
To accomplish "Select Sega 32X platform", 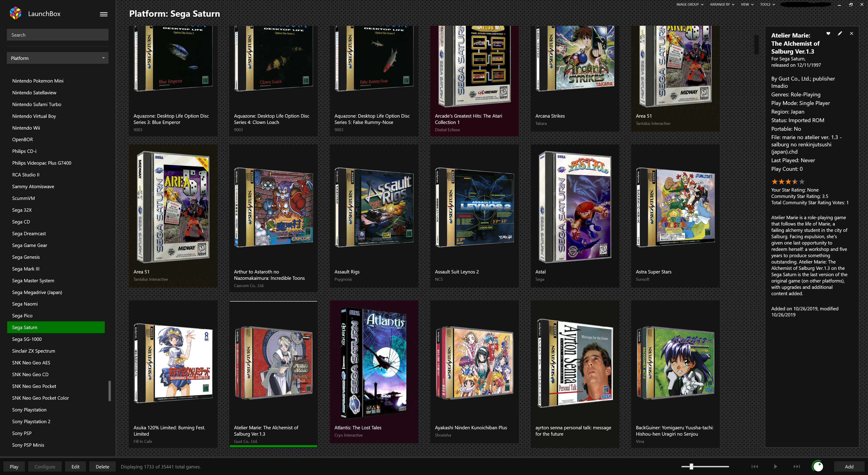I will tap(22, 210).
